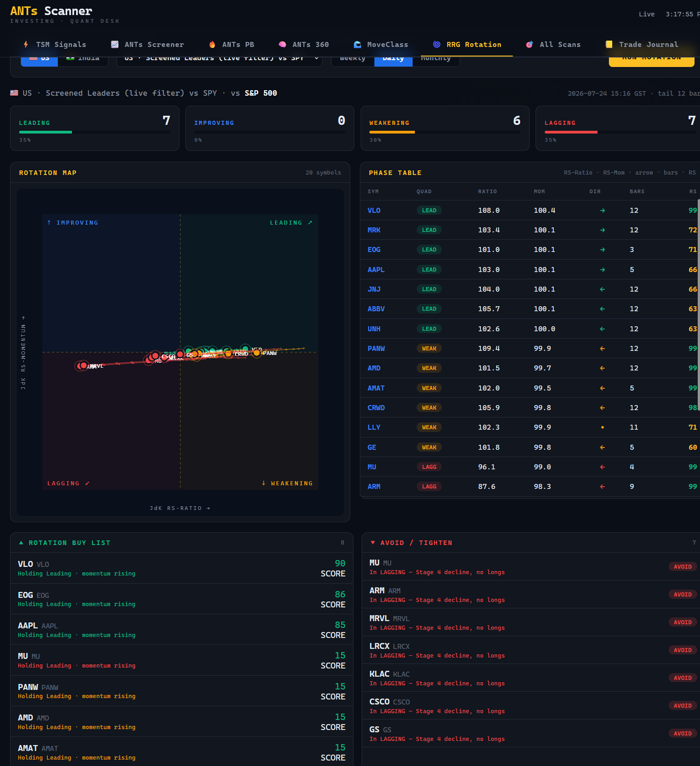Click the AVOID badge on the MRVL row
The image size is (700, 766).
[x=683, y=622]
